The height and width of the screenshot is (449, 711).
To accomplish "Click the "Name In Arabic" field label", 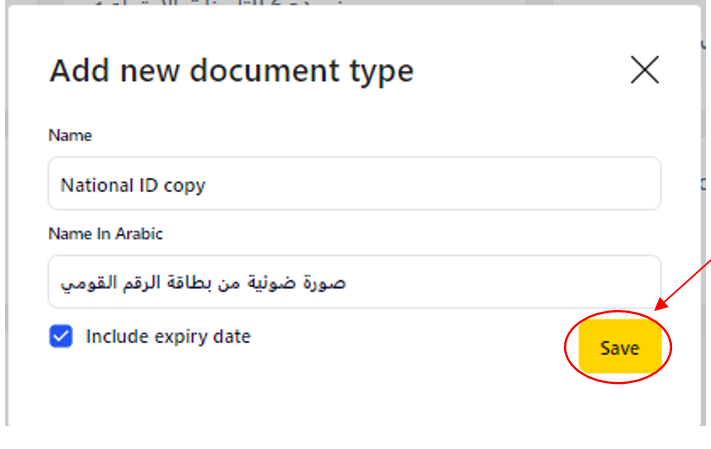I will [x=105, y=233].
